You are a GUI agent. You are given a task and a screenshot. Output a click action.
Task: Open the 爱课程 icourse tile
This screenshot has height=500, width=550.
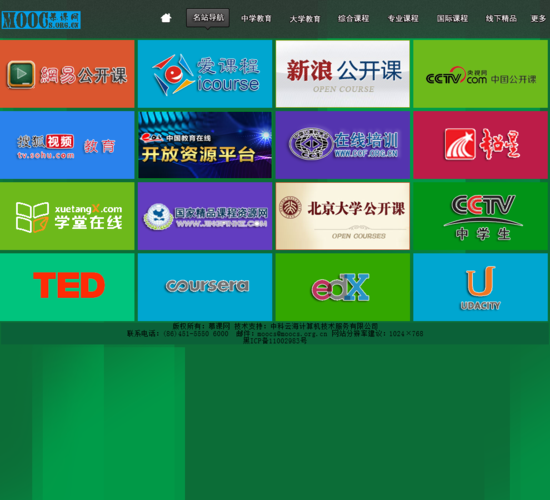tap(205, 74)
